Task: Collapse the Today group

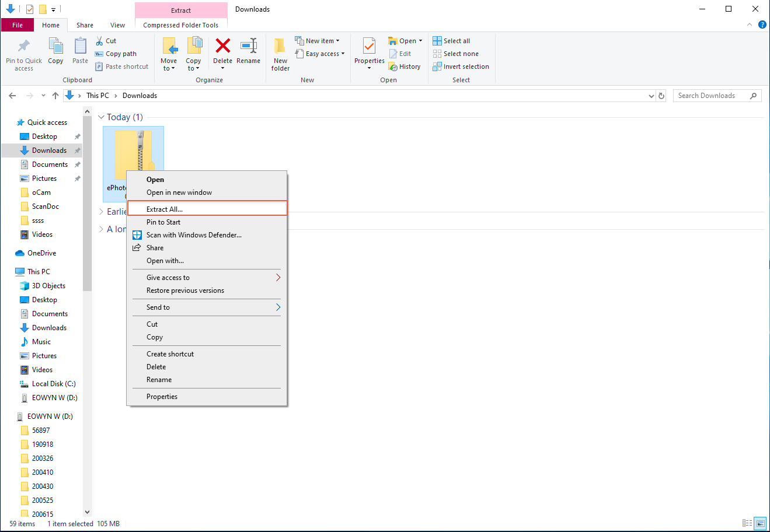Action: click(101, 117)
